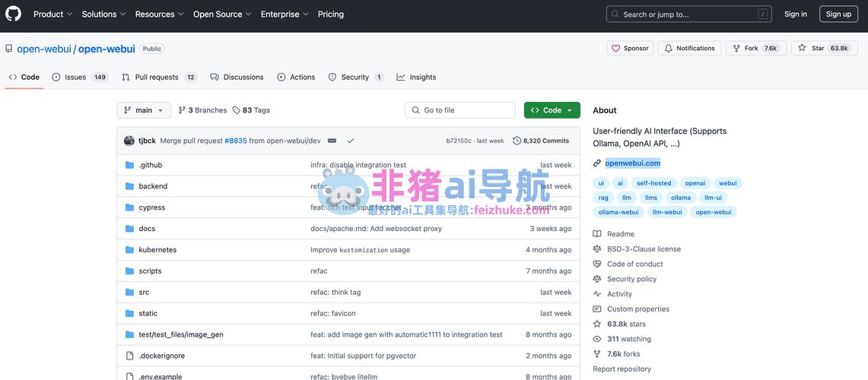The width and height of the screenshot is (868, 380).
Task: Click the self-hosted topic tag
Action: 653,183
